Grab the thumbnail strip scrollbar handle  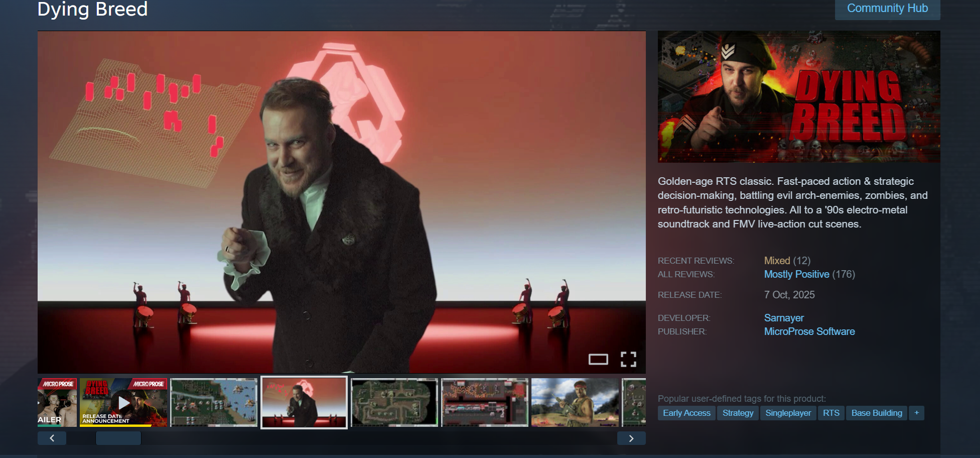pos(118,438)
